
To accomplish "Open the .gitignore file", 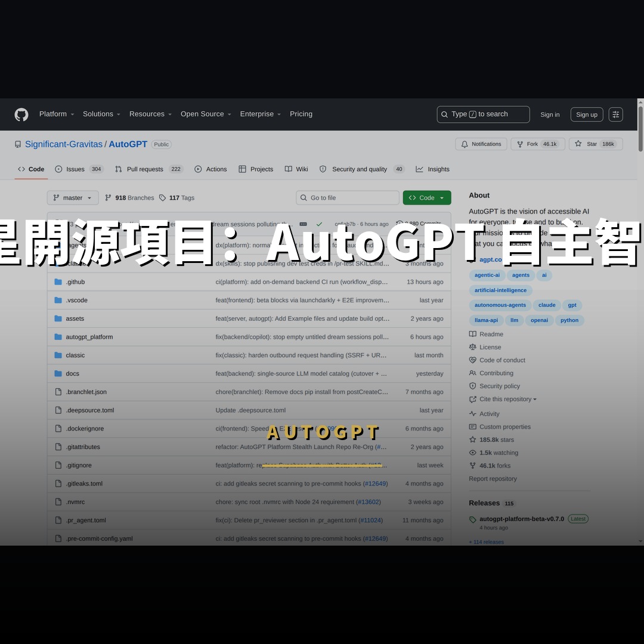I will point(79,465).
